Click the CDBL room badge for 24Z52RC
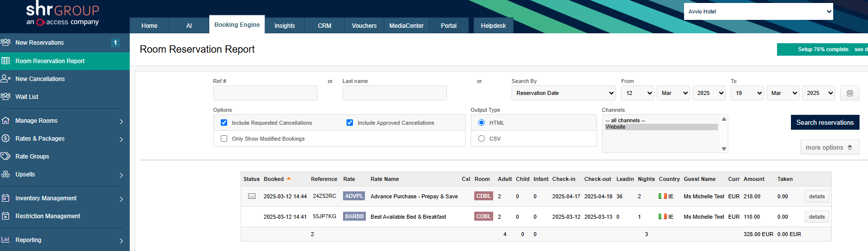This screenshot has height=251, width=868. 483,196
